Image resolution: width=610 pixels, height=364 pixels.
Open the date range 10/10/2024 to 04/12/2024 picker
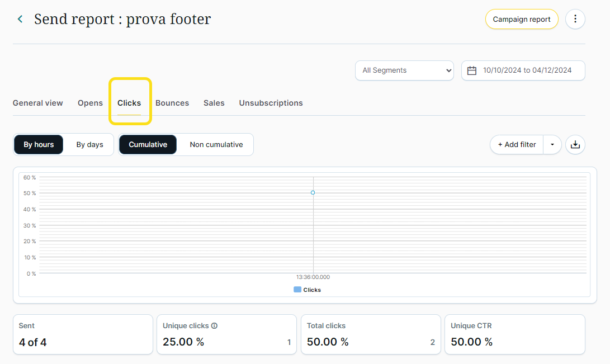[x=527, y=70]
